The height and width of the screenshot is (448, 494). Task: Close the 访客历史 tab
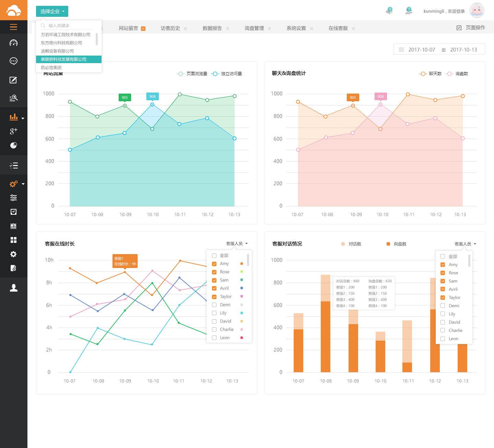coord(186,28)
